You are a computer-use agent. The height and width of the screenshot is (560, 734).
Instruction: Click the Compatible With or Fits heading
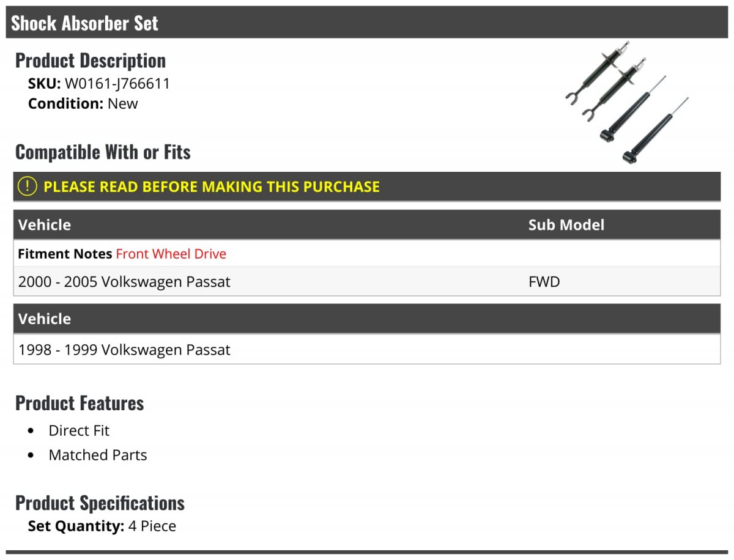pyautogui.click(x=103, y=152)
